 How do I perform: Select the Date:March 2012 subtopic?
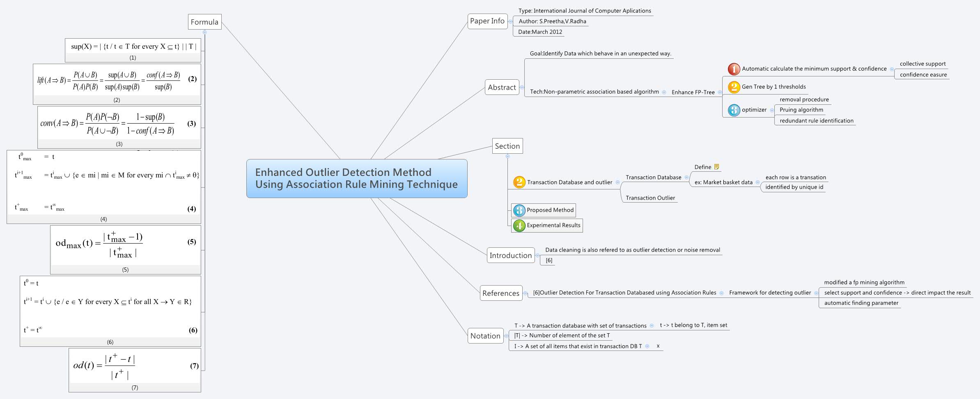539,32
